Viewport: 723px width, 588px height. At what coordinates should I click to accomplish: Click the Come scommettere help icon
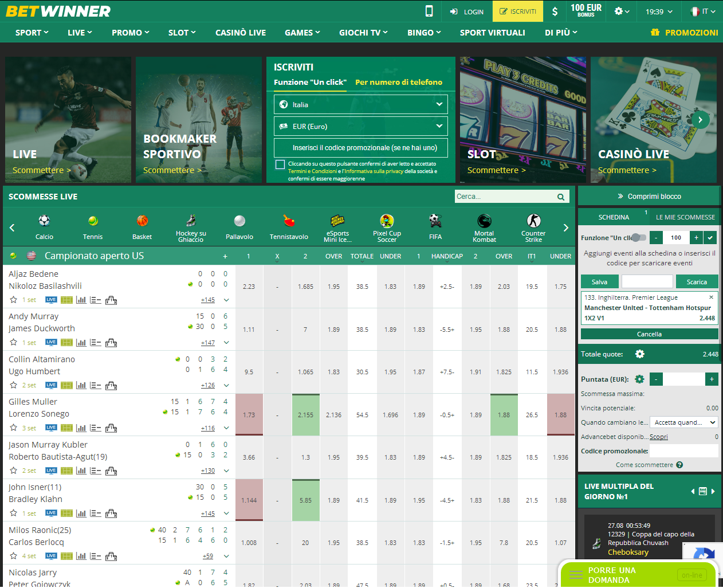(x=679, y=465)
